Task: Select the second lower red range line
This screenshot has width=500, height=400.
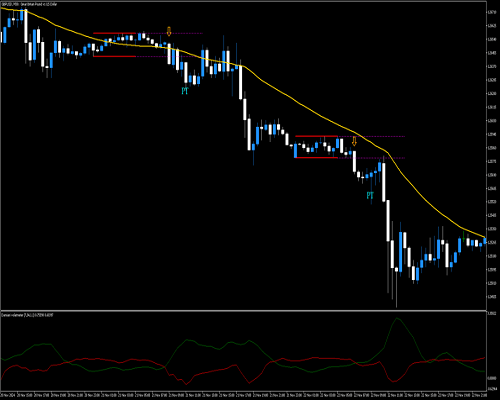Action: point(316,157)
